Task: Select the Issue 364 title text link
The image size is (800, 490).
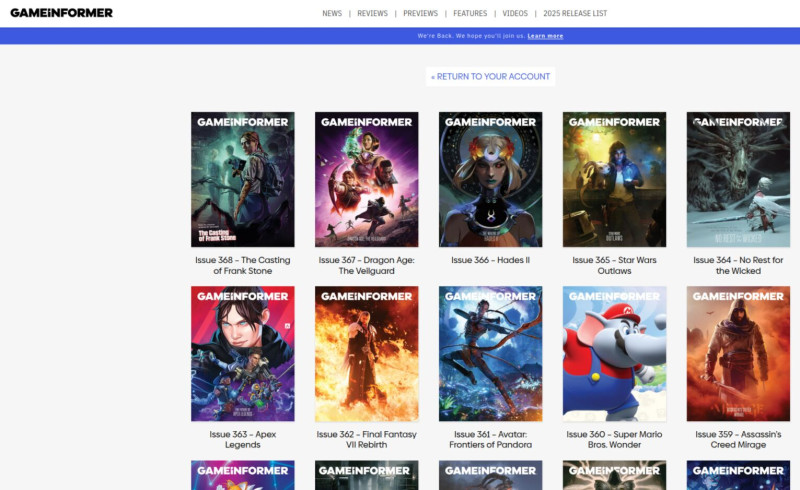Action: coord(738,265)
